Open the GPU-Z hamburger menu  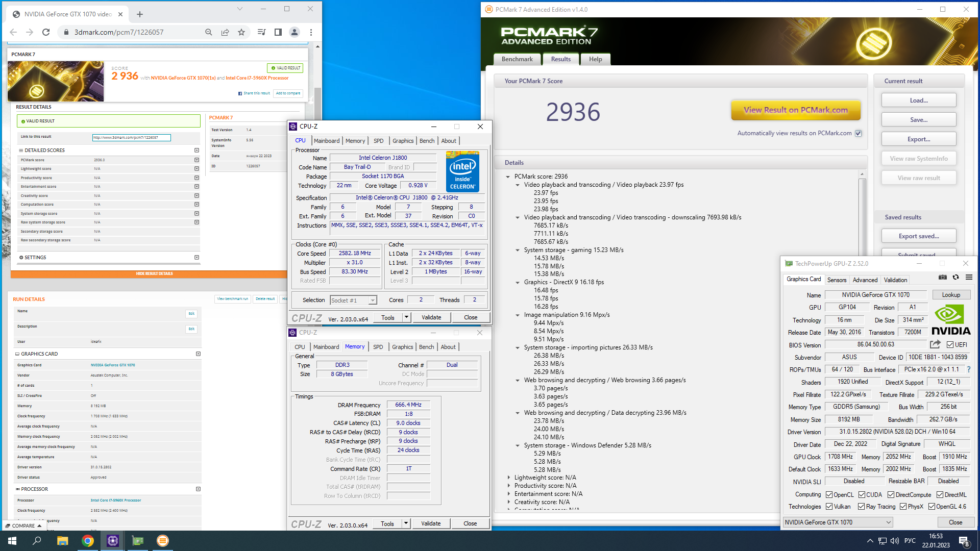[x=969, y=277]
